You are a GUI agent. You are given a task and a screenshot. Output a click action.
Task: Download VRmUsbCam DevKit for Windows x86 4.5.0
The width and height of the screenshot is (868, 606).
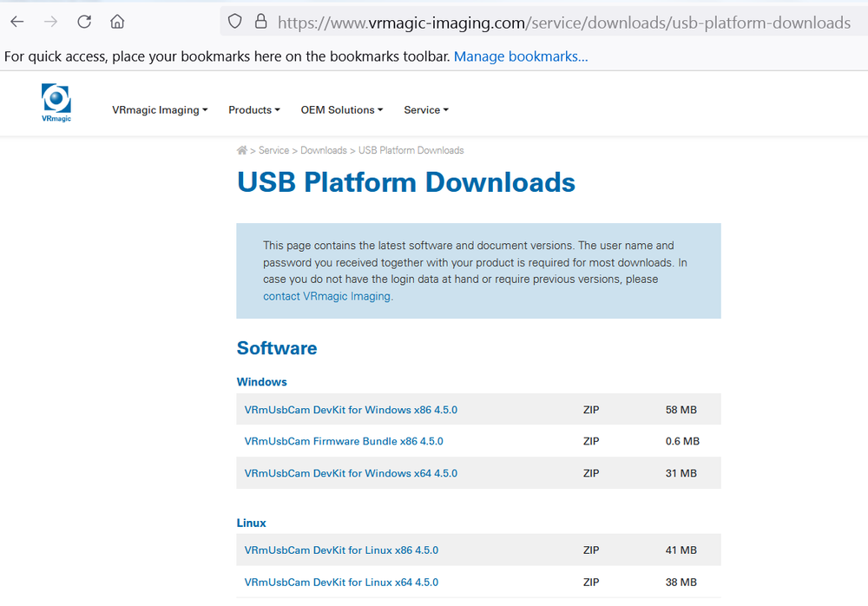[351, 410]
